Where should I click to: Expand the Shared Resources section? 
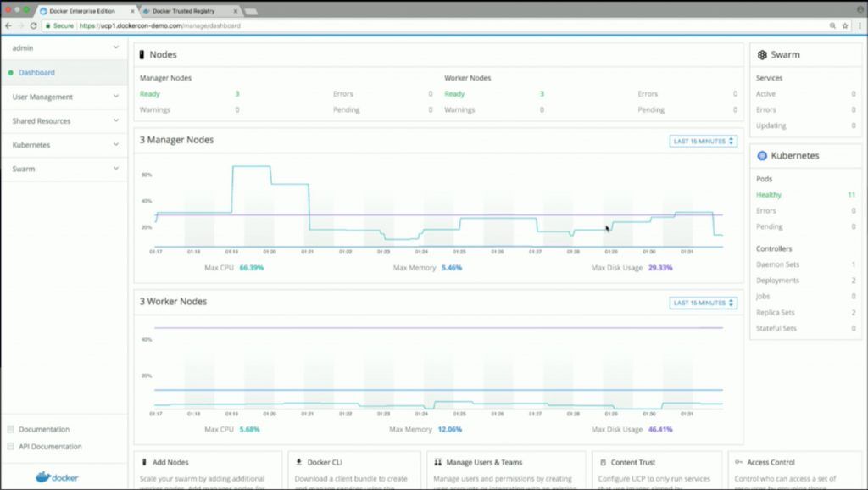pos(64,120)
